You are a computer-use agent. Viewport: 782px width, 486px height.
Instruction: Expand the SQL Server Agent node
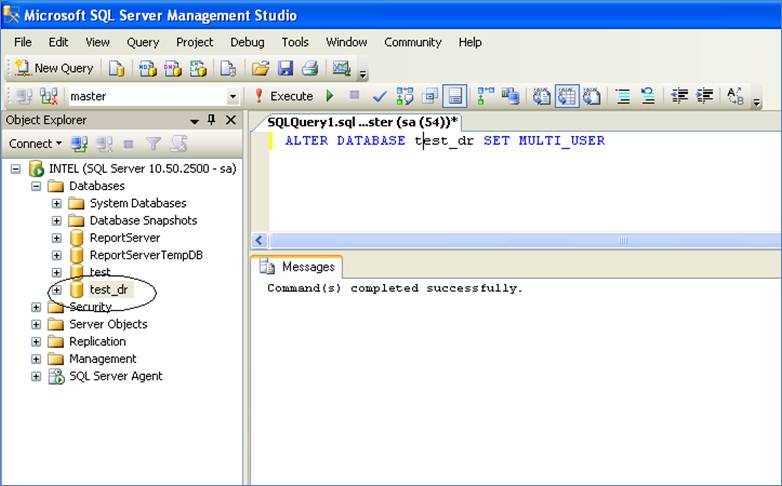point(36,376)
